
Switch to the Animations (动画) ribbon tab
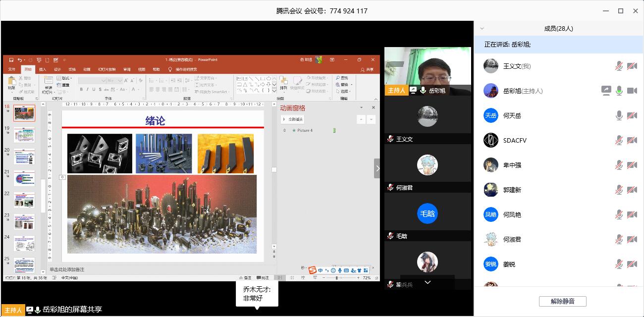coord(87,70)
